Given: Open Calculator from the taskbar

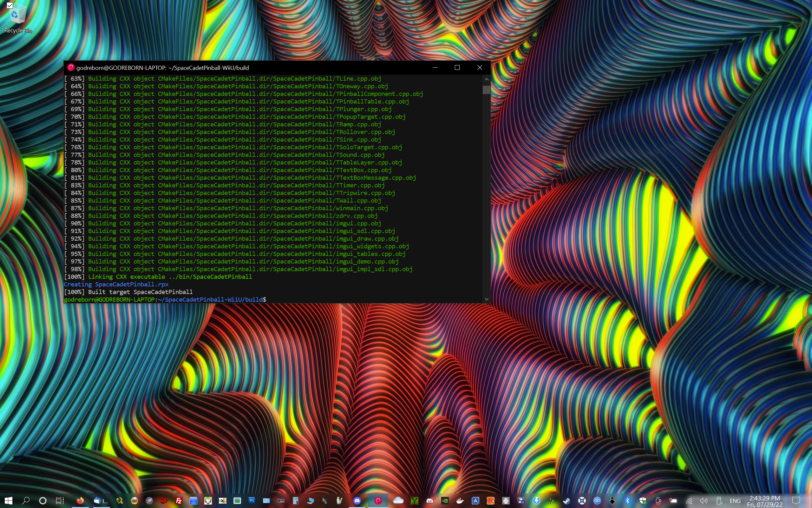Looking at the screenshot, I should click(295, 501).
